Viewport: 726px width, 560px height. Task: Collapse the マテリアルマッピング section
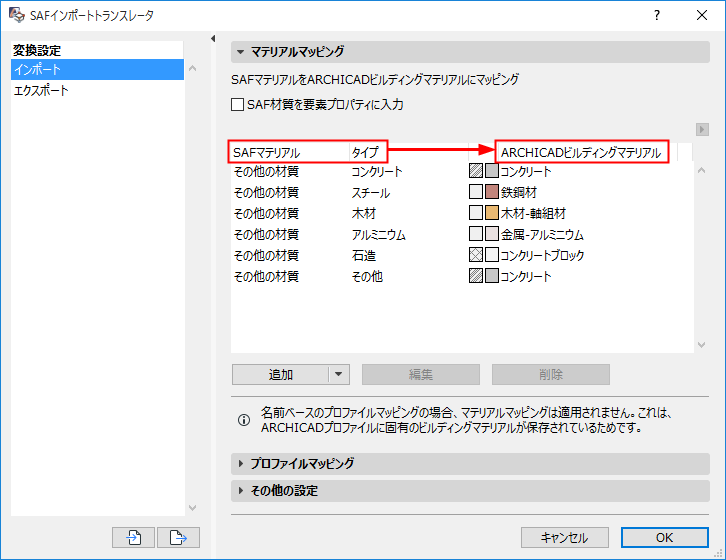240,52
